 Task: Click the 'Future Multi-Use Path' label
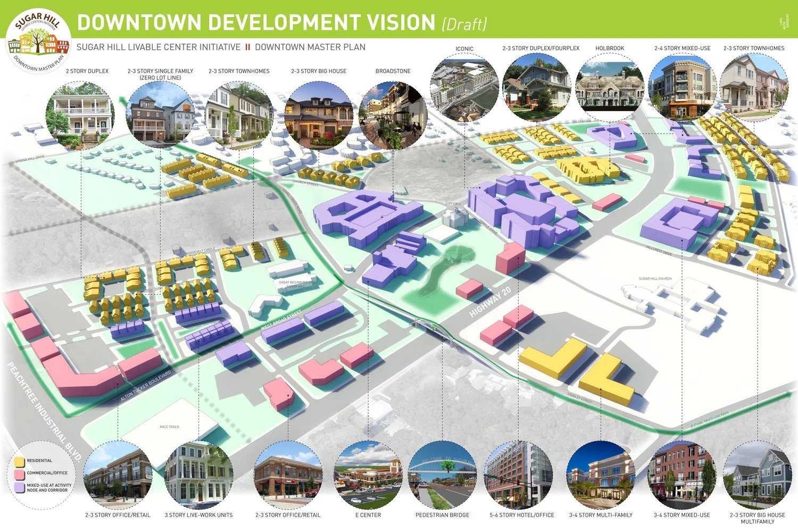710,420
